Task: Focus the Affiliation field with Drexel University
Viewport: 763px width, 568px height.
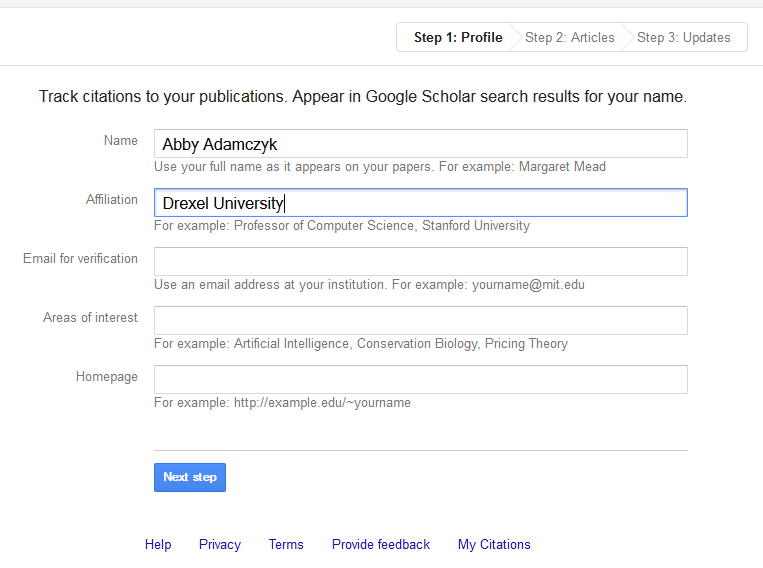Action: tap(420, 202)
